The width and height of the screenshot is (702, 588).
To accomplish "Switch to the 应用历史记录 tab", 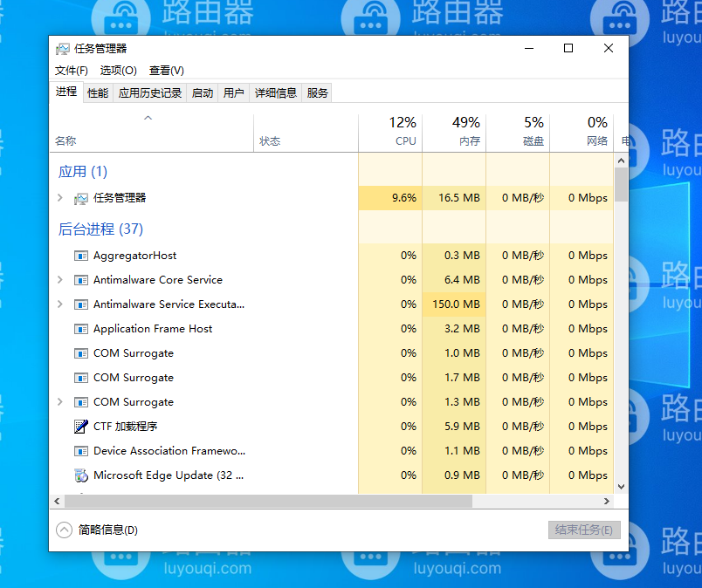I will tap(150, 93).
